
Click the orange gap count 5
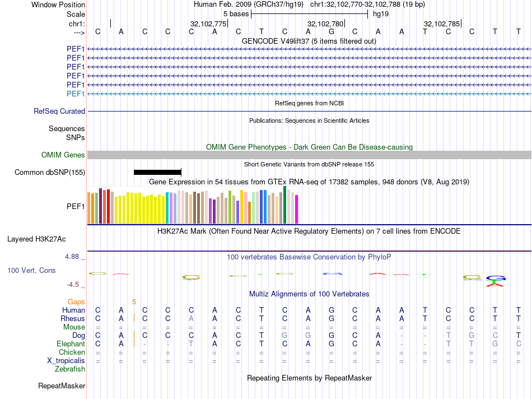tap(134, 302)
